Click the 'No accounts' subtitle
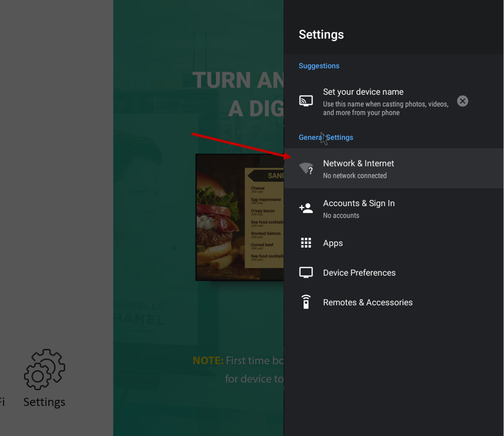504x436 pixels. click(x=341, y=216)
